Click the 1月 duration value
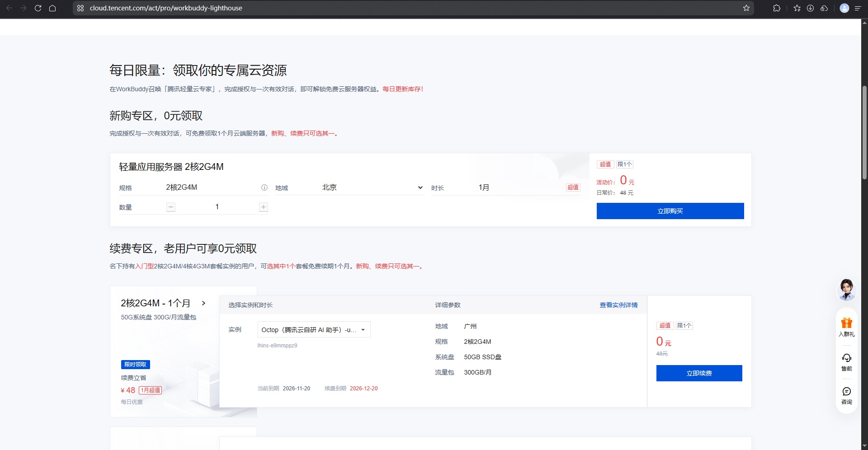 point(484,187)
